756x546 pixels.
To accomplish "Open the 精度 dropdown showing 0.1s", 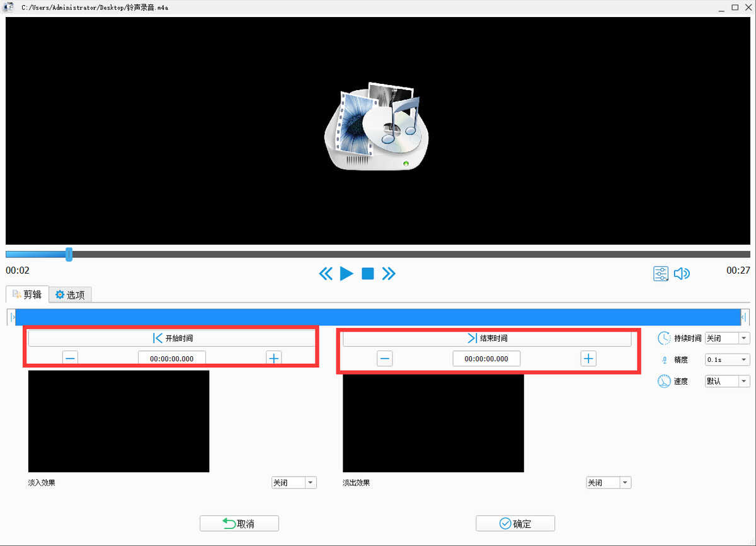I will pos(727,359).
